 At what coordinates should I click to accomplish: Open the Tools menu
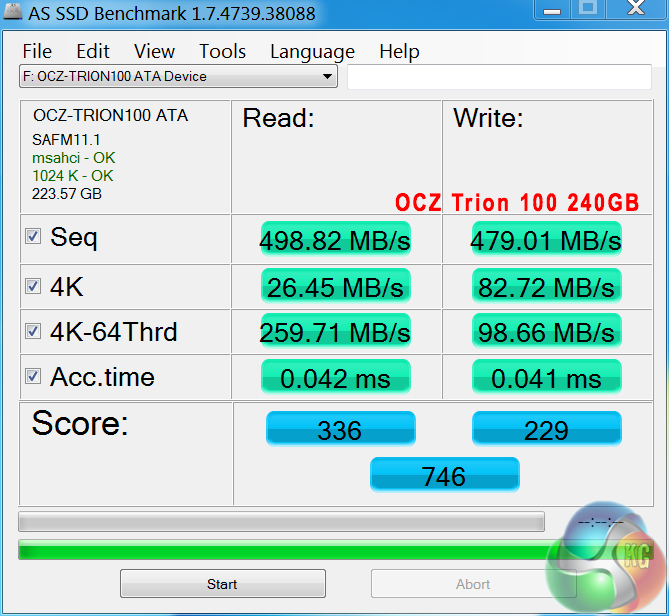click(x=222, y=52)
